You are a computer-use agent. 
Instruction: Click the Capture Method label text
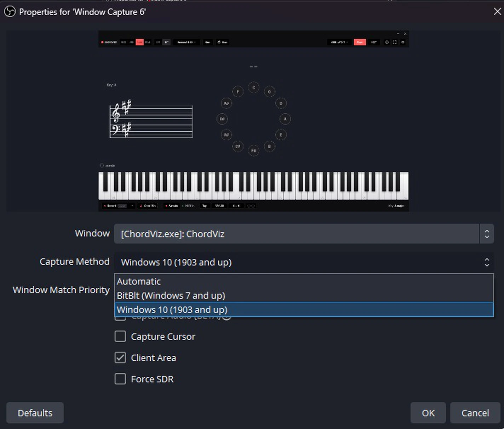pyautogui.click(x=75, y=262)
